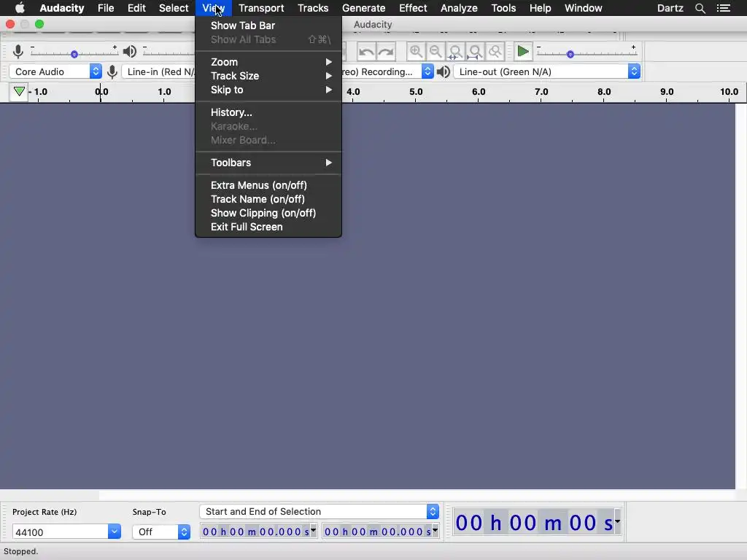Open the Help menu
This screenshot has height=560, width=747.
point(541,8)
